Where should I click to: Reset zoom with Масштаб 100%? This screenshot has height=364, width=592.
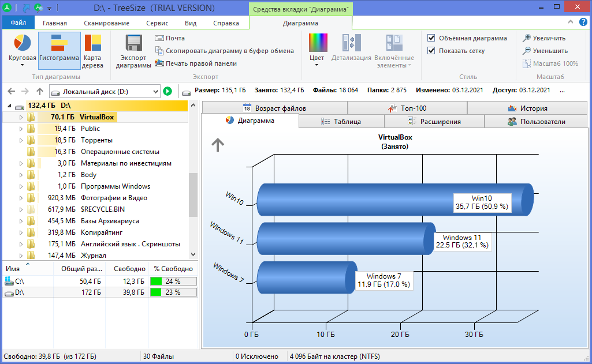tap(550, 63)
